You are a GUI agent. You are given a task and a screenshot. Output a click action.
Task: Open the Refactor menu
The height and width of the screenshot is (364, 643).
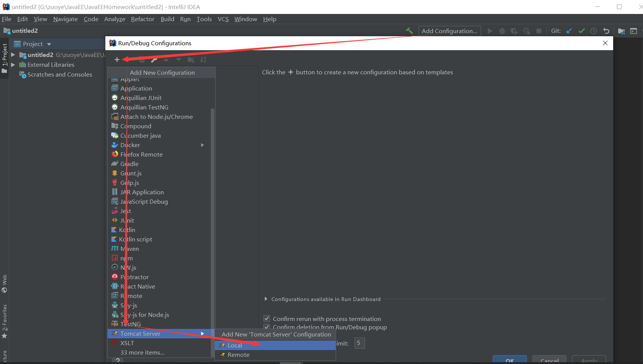(x=143, y=19)
